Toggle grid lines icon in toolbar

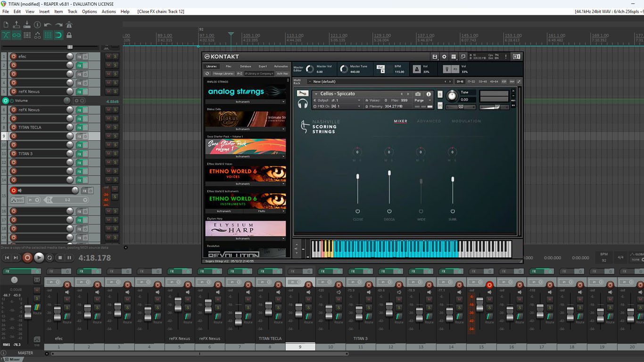[48, 35]
